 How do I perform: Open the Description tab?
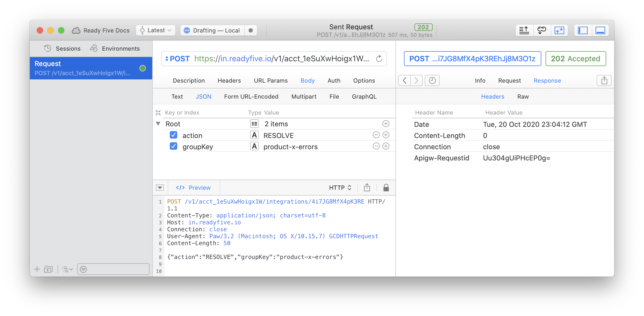coord(189,80)
